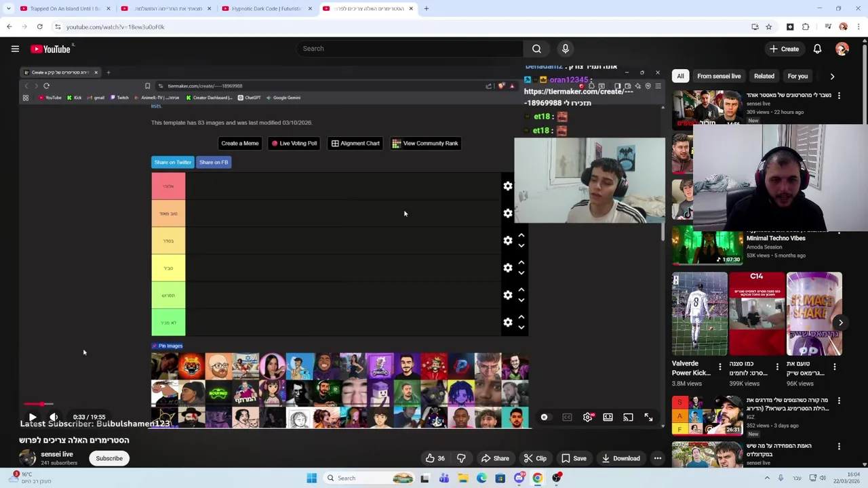
Task: Click the Download button below the video
Action: click(620, 458)
